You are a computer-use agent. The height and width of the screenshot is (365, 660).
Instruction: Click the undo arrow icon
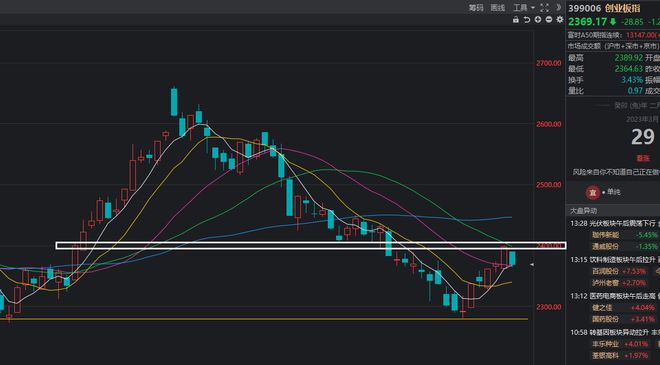(x=527, y=19)
